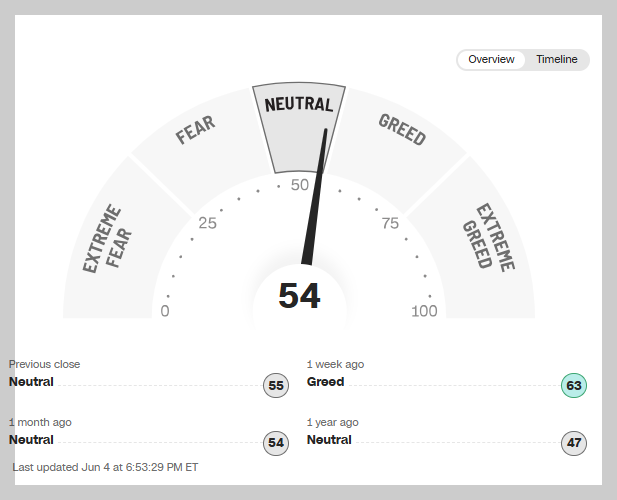
Task: Click the 'Previous close' label
Action: (44, 364)
